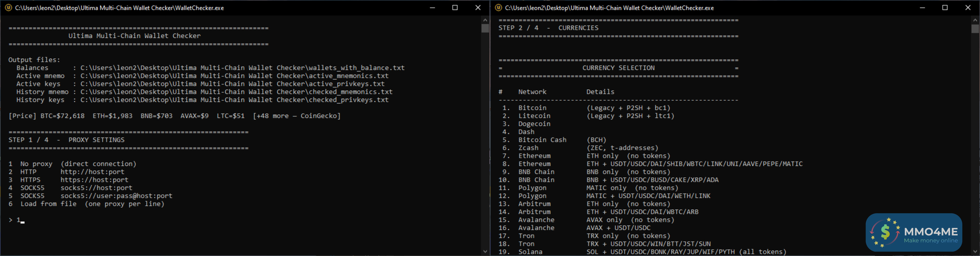
Task: Close the left WalletChecker window
Action: pos(478,8)
